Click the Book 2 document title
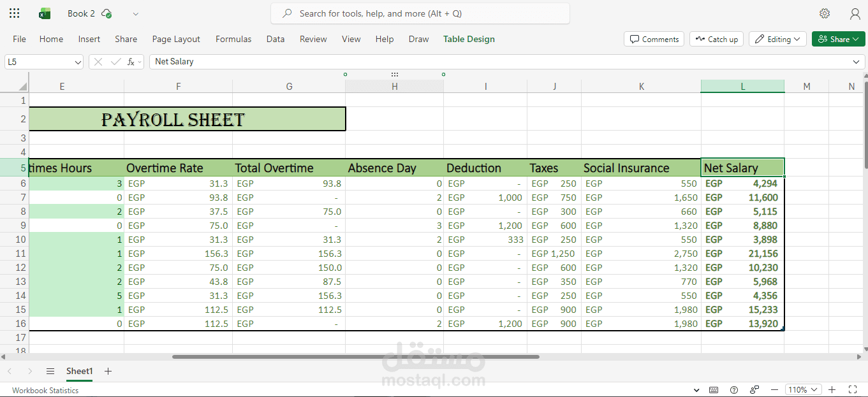Viewport: 868px width, 397px height. click(81, 13)
